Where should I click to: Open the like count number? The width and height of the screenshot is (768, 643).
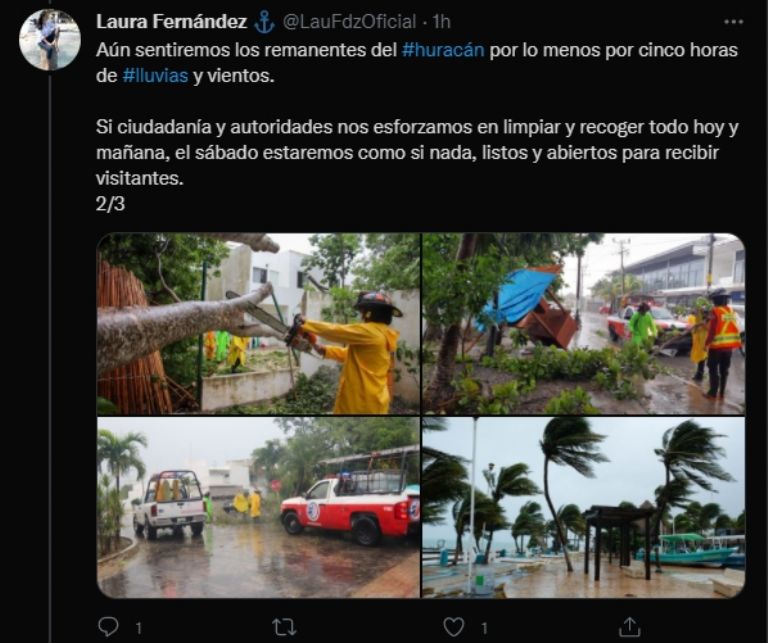pyautogui.click(x=484, y=628)
